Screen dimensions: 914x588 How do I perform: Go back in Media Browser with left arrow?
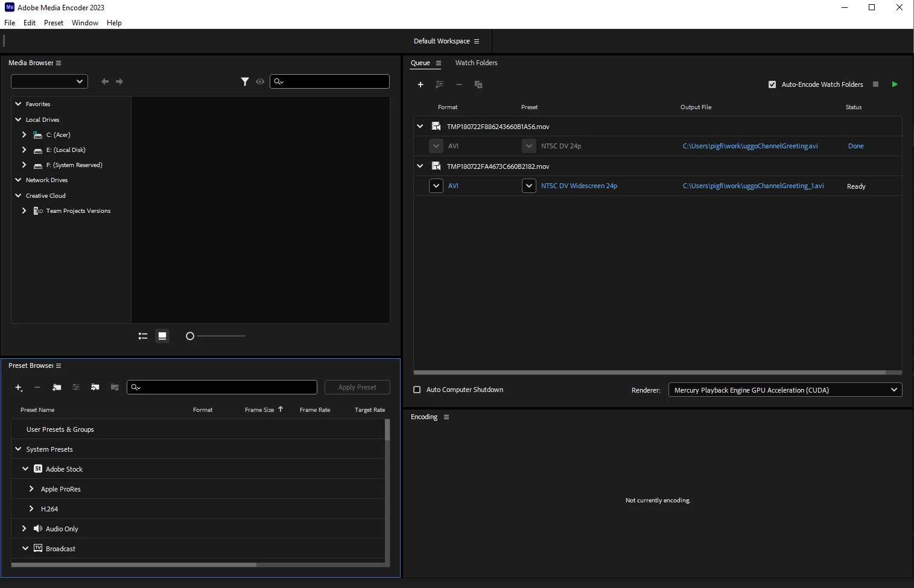click(105, 81)
